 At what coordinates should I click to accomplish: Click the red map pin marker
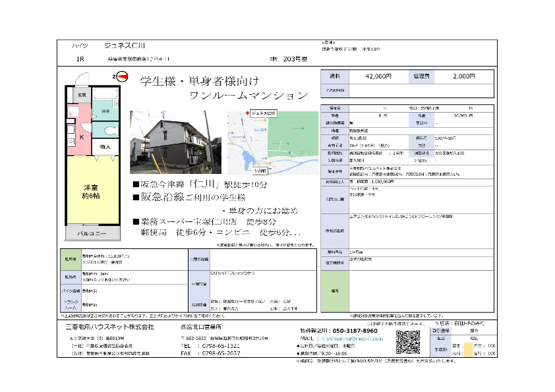point(248,113)
